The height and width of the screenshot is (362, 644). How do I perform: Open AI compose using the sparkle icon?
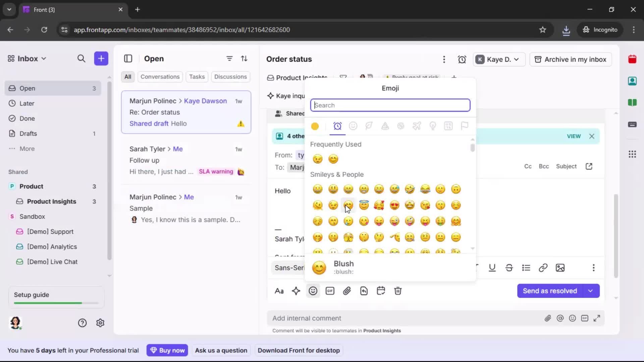tap(296, 291)
